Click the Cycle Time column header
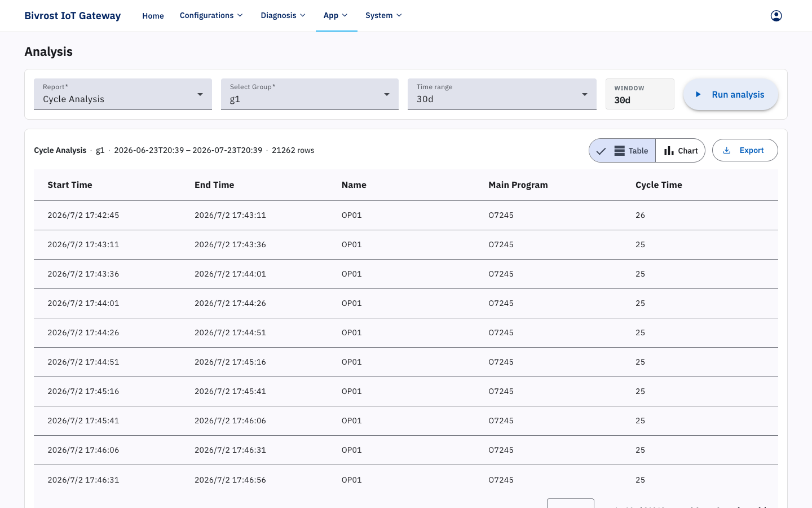Screen dimensions: 812x508 659,185
